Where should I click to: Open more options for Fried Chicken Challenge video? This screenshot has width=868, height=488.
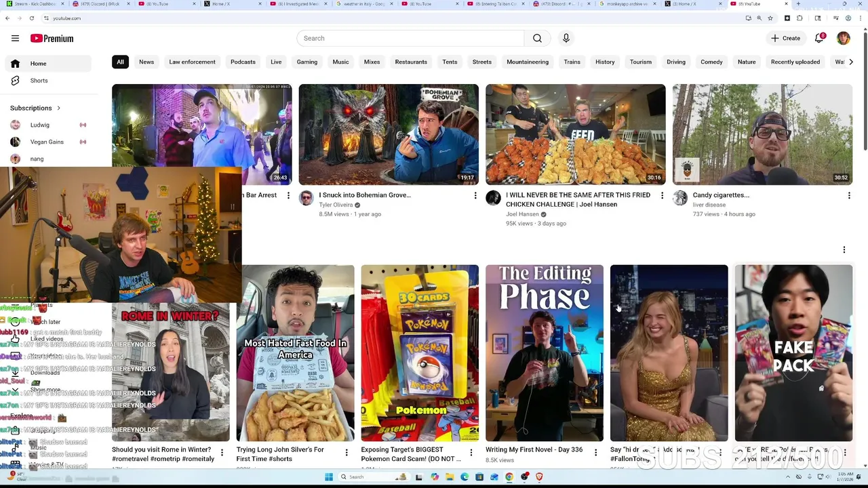[662, 196]
